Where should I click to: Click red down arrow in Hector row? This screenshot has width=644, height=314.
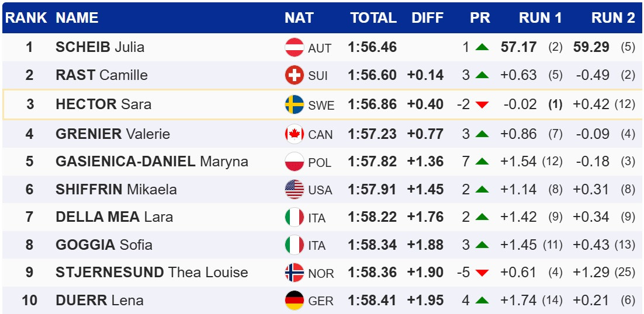(x=482, y=105)
